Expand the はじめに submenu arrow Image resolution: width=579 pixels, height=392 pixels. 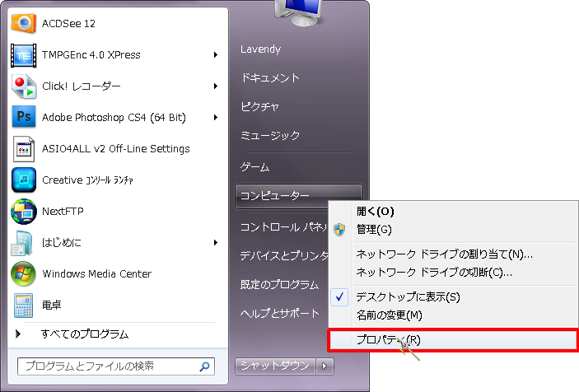coord(216,242)
